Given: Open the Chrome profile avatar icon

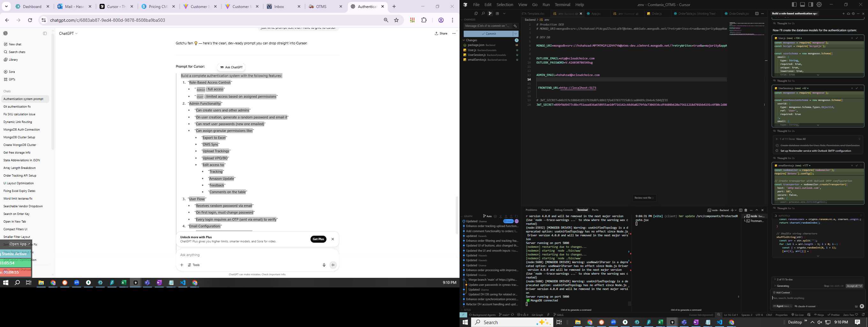Looking at the screenshot, I should tap(441, 20).
